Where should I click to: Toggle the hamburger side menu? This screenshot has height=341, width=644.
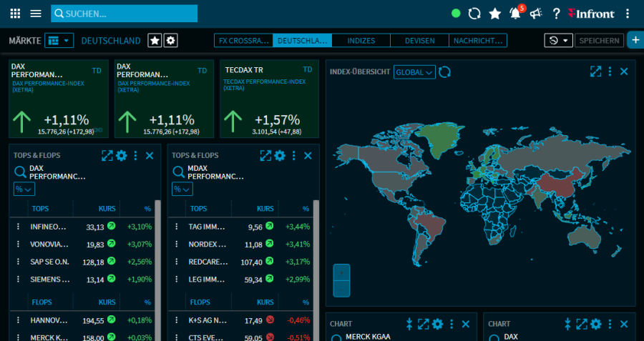point(36,14)
